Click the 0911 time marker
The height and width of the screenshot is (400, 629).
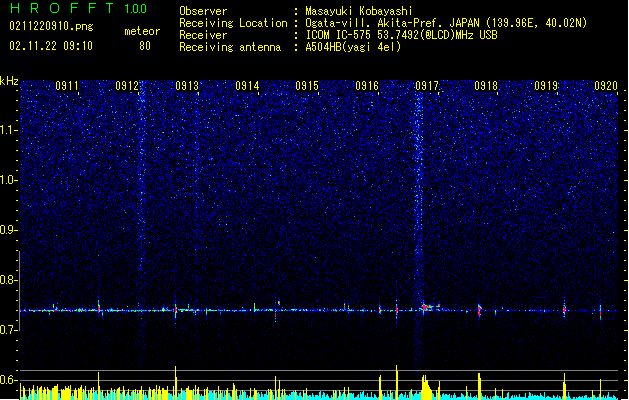pos(67,86)
